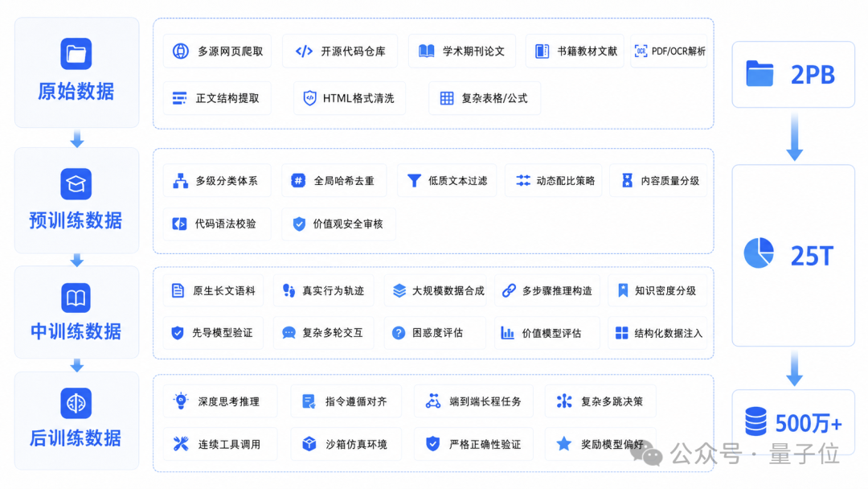868x489 pixels.
Task: Click the folder icon above 原始数据
Action: tap(76, 54)
